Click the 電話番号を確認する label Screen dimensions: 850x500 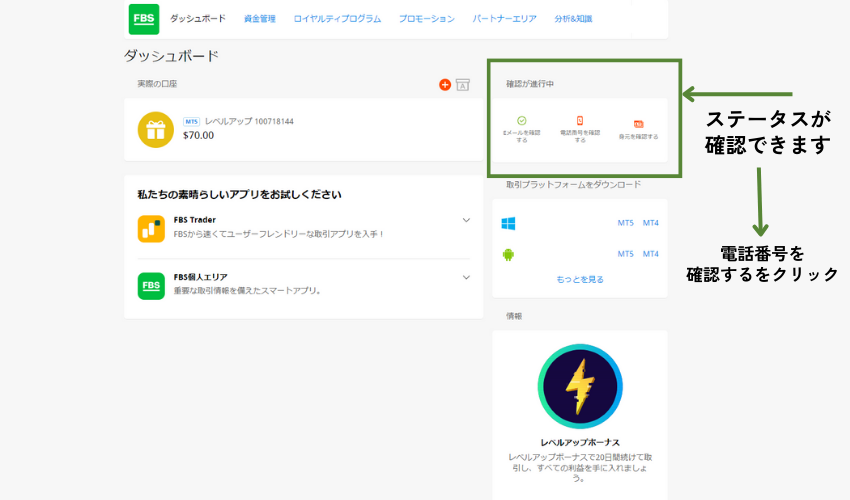coord(580,136)
